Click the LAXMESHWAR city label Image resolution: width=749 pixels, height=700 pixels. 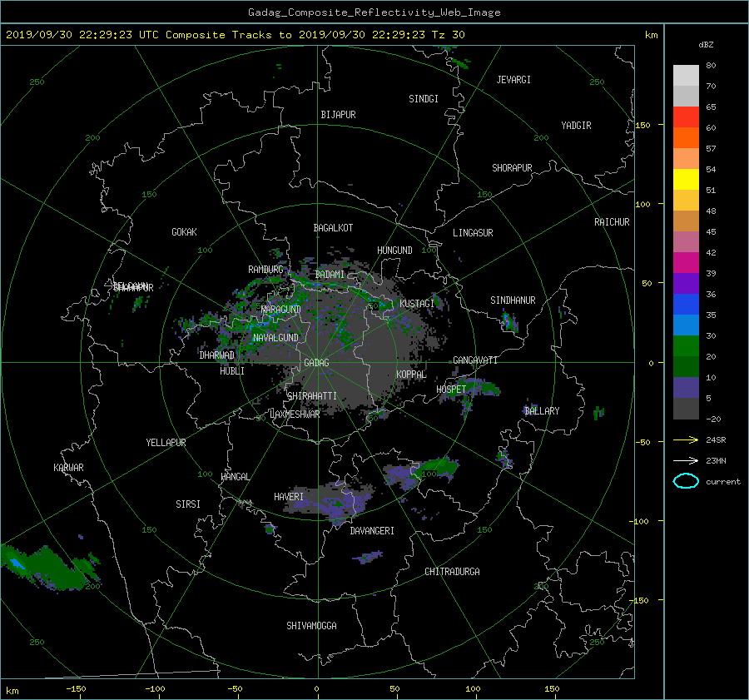(295, 414)
